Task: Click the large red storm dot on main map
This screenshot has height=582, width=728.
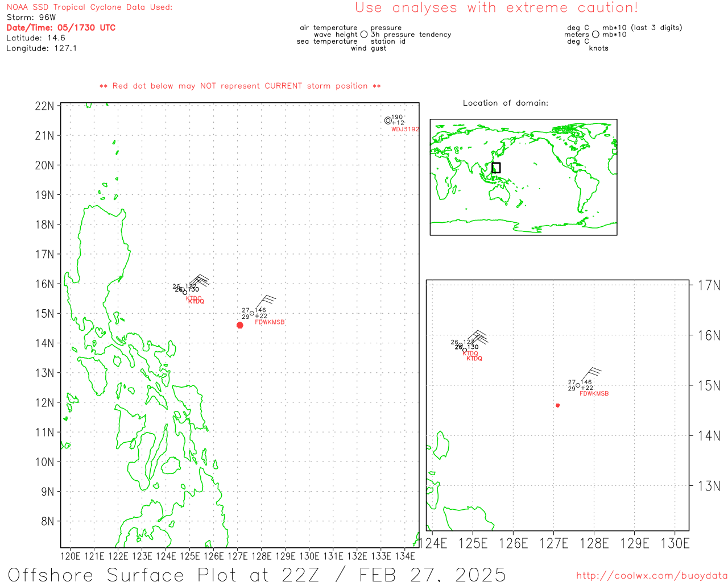Action: coord(240,325)
